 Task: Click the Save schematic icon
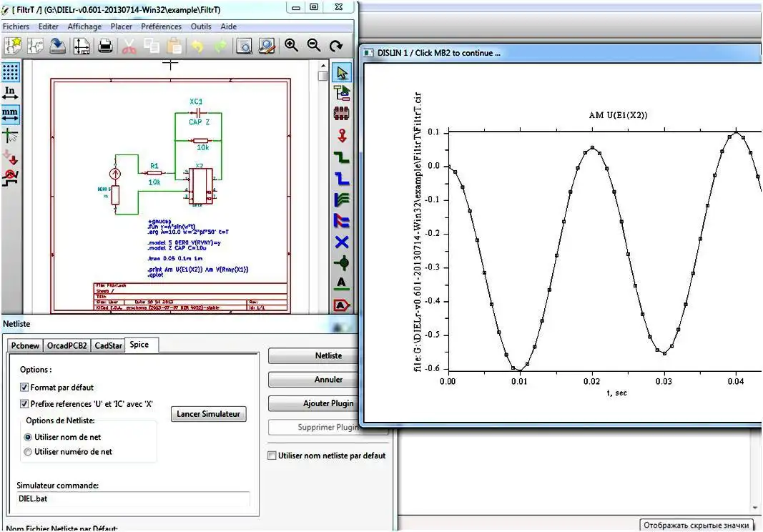58,46
